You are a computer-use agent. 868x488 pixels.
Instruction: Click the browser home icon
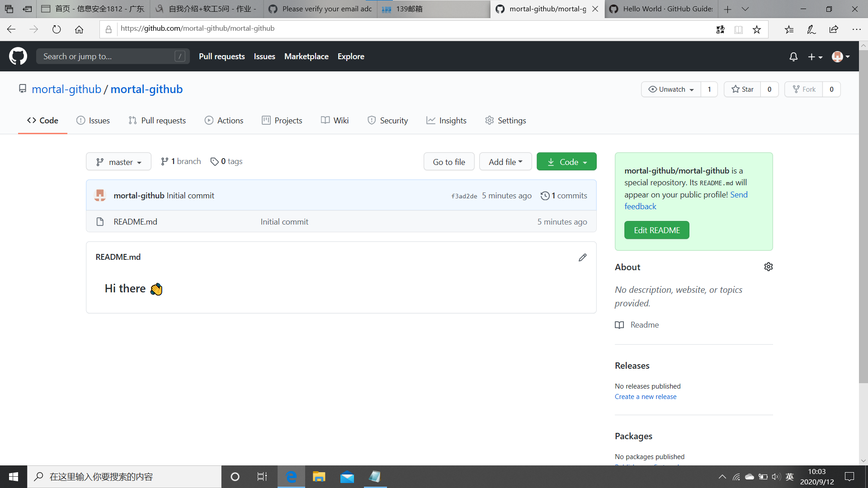click(79, 29)
